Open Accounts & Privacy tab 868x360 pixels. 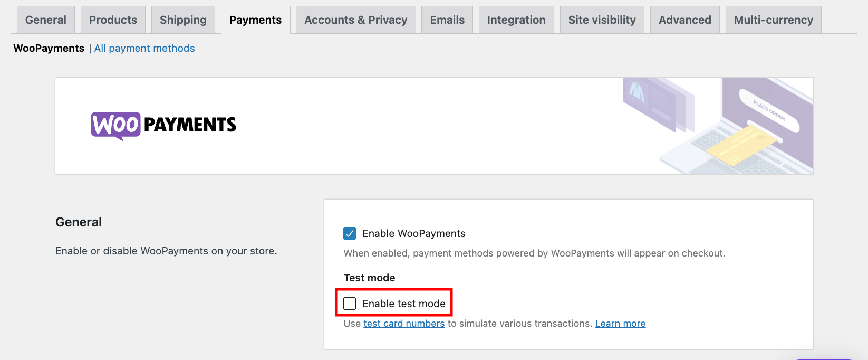(x=355, y=20)
